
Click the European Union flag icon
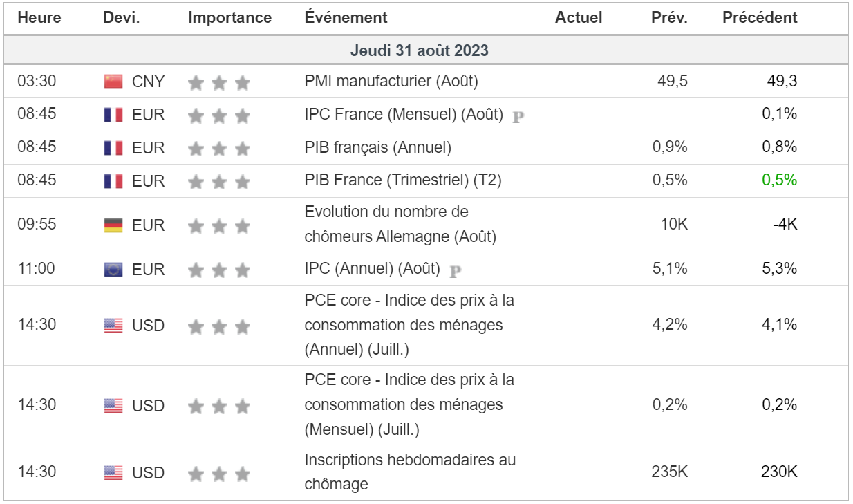point(113,270)
